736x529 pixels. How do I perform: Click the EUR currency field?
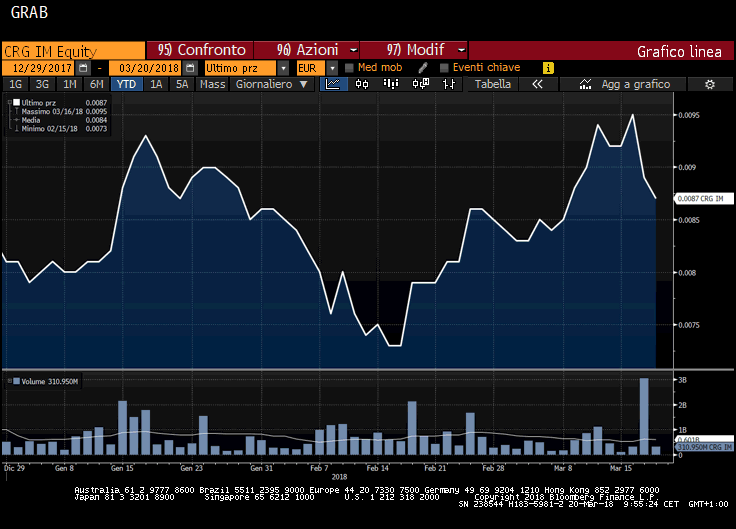[x=310, y=68]
